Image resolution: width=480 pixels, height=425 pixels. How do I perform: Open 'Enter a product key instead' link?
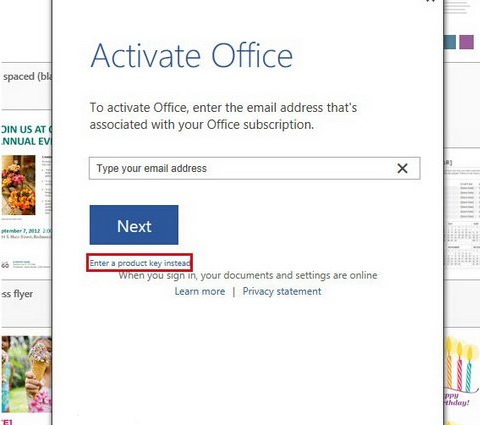point(140,263)
